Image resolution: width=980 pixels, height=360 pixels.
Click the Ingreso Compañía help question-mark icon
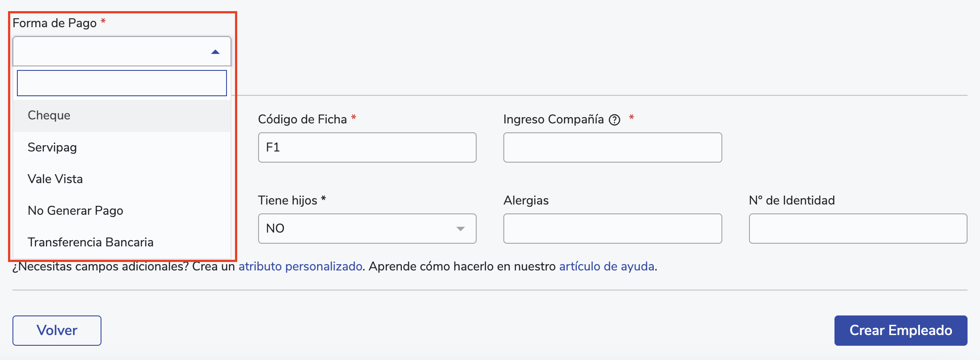(x=615, y=120)
